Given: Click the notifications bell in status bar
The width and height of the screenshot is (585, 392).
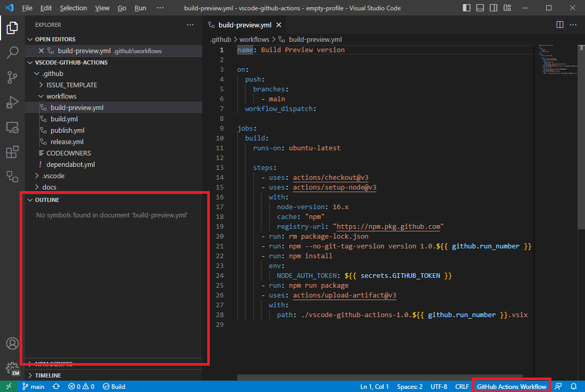Looking at the screenshot, I should [x=574, y=386].
